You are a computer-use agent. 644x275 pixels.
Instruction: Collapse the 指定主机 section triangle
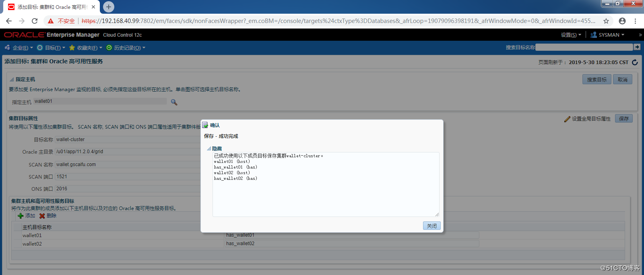click(12, 79)
